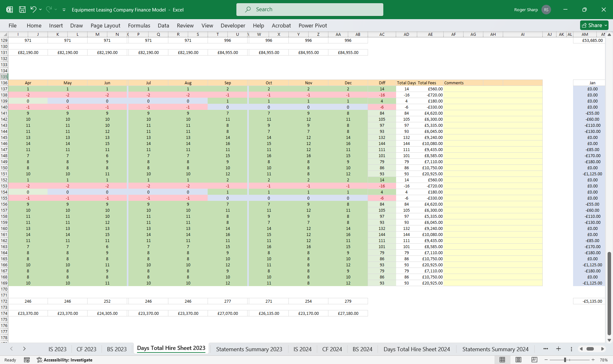Click the zoom slider handle
This screenshot has width=613, height=364.
pyautogui.click(x=565, y=360)
